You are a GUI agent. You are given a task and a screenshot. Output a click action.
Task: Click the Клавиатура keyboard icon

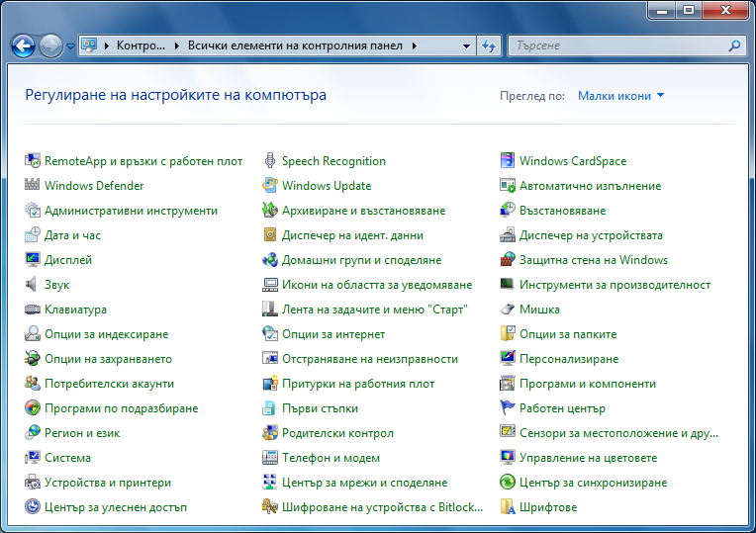click(33, 310)
